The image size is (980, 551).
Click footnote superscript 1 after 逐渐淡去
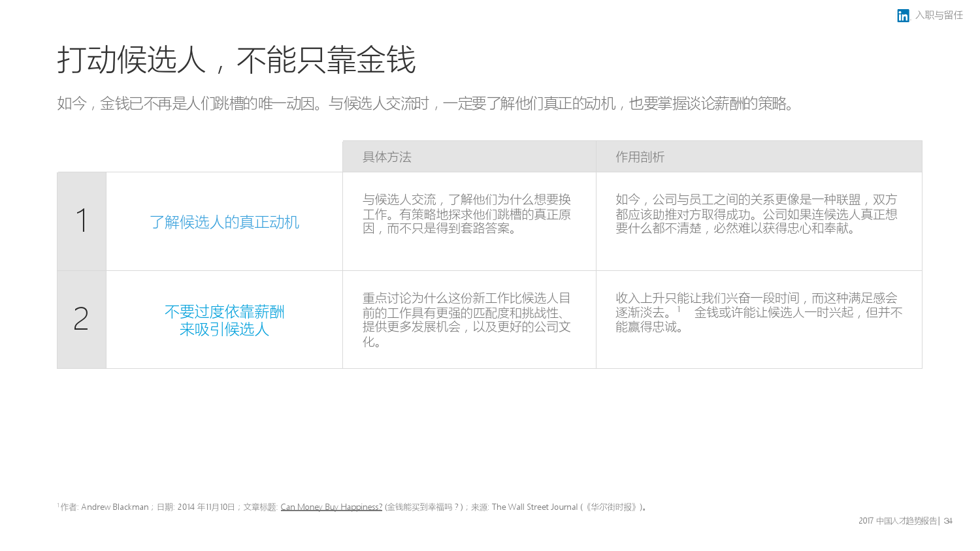[x=679, y=309]
